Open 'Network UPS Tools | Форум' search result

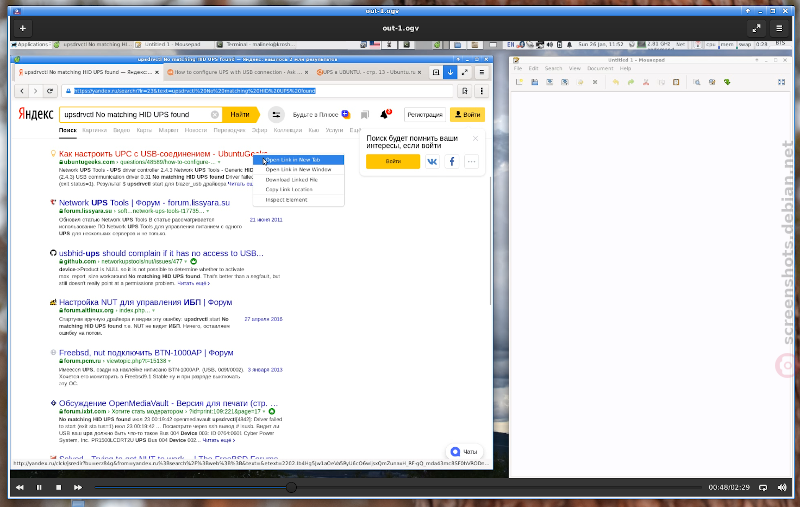coord(144,202)
